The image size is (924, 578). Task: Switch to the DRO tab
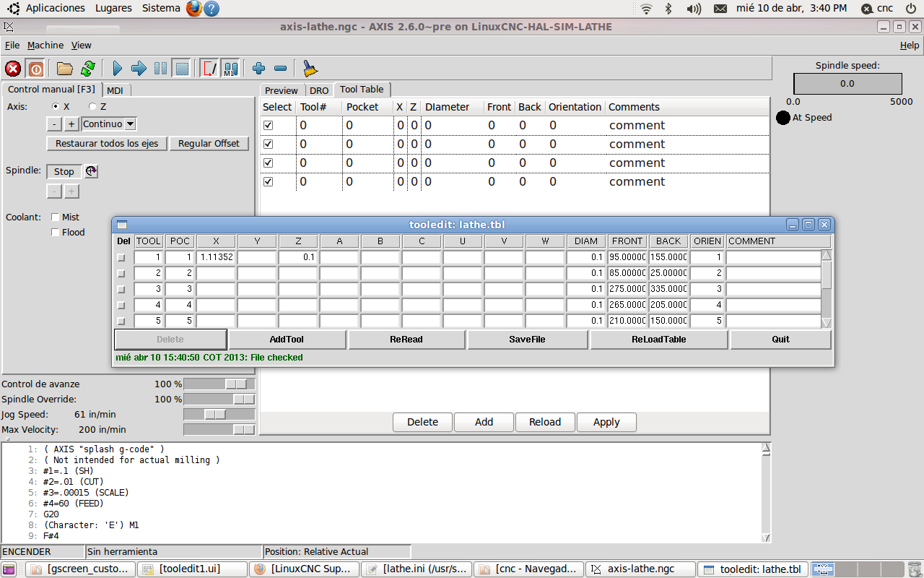tap(319, 90)
